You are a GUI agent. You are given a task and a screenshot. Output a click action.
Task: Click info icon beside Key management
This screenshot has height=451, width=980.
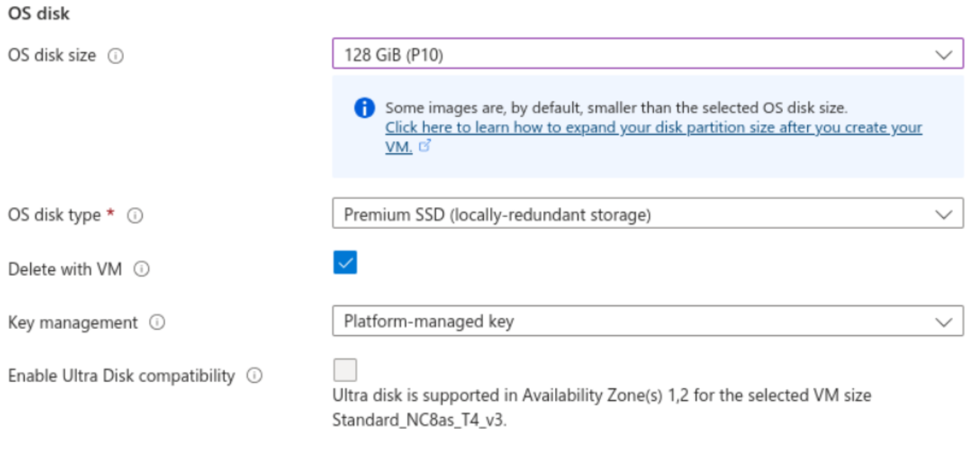(157, 323)
